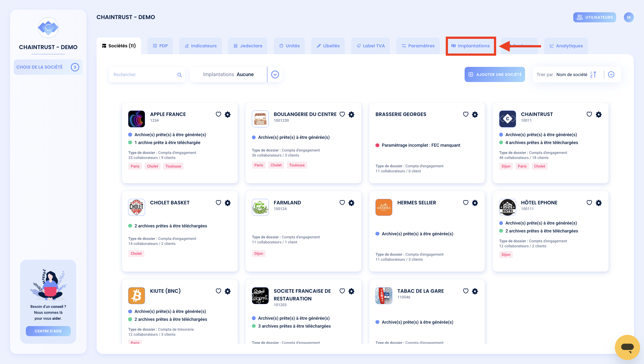Favorite APPLE FRANCE with heart icon
Viewport: 644px width, 364px height.
pos(218,114)
